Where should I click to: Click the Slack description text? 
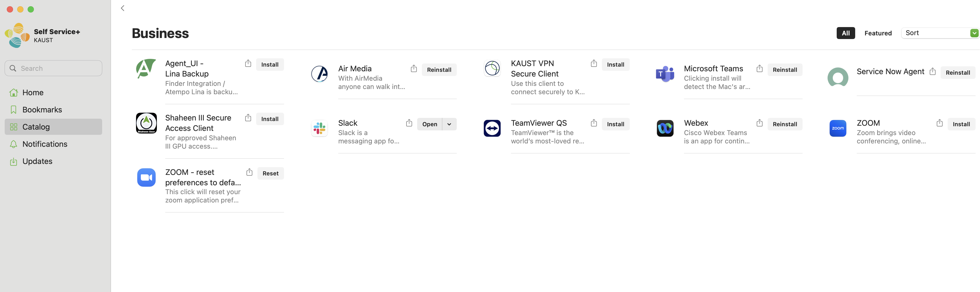(369, 137)
